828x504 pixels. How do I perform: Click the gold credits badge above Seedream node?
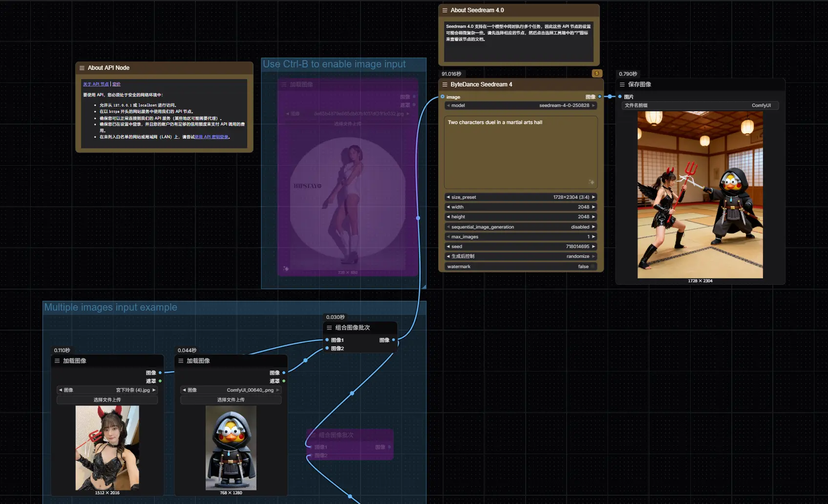click(x=596, y=73)
